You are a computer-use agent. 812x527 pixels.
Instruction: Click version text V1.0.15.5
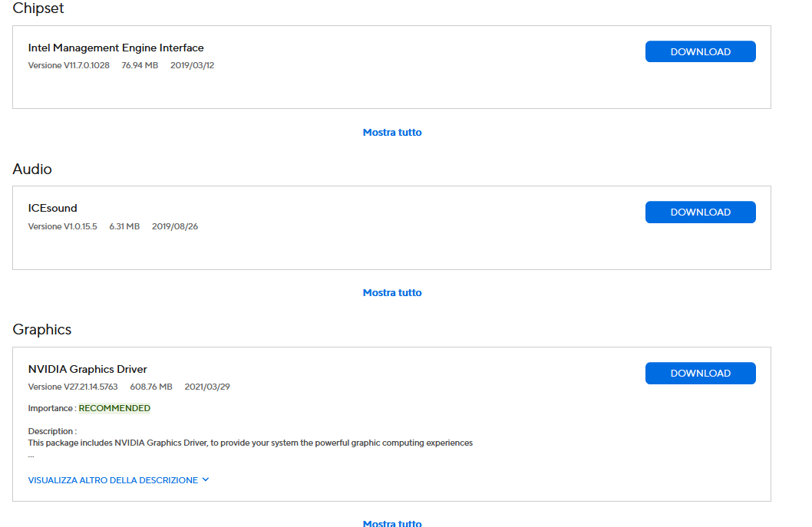pos(81,226)
